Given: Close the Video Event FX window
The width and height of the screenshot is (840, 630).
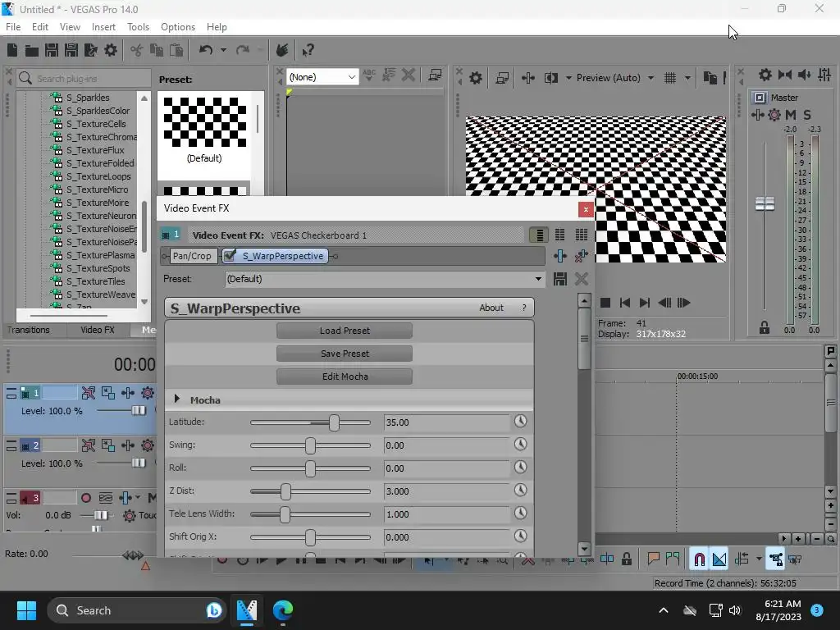Looking at the screenshot, I should tap(586, 209).
